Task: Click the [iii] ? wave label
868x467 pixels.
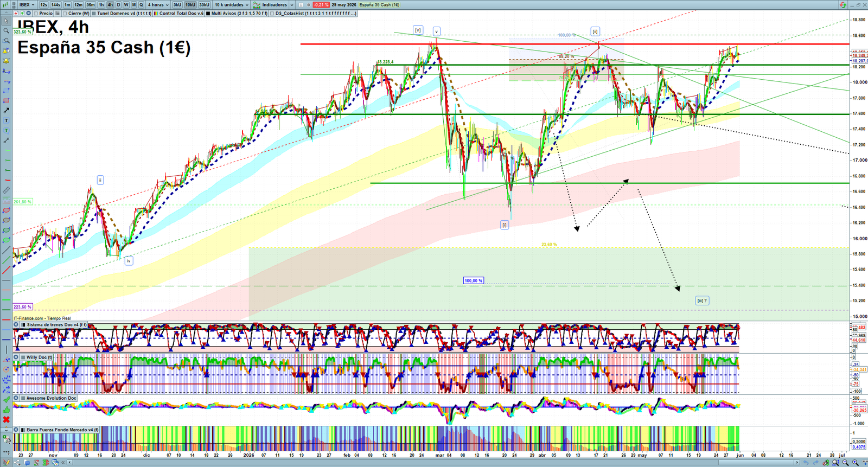Action: click(x=702, y=300)
